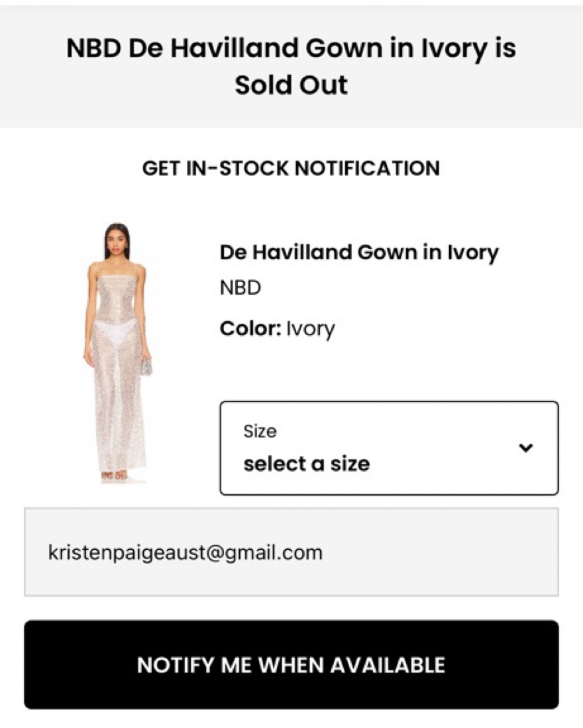Click the sold out banner title

pos(291,66)
